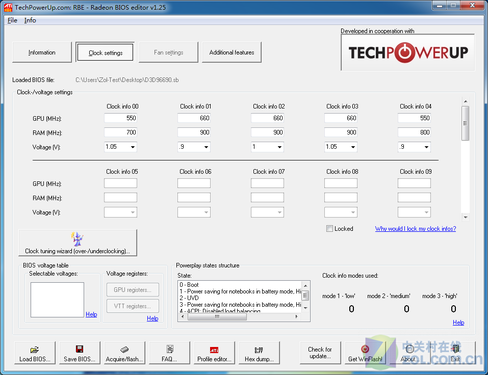488x375 pixels.
Task: Open the Info menu
Action: tap(30, 20)
